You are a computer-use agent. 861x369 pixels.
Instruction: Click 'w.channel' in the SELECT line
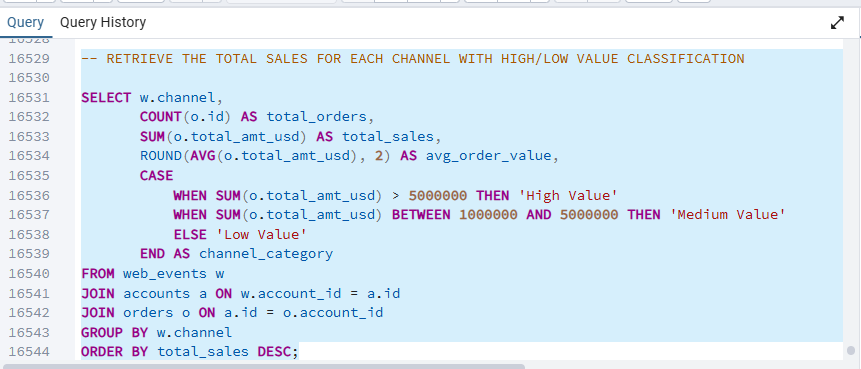coord(177,98)
